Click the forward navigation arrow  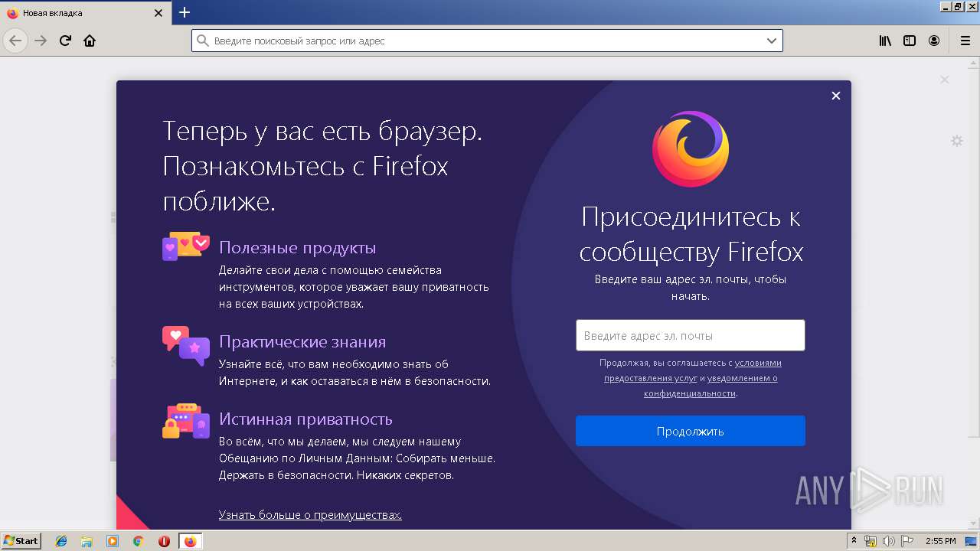pos(41,41)
